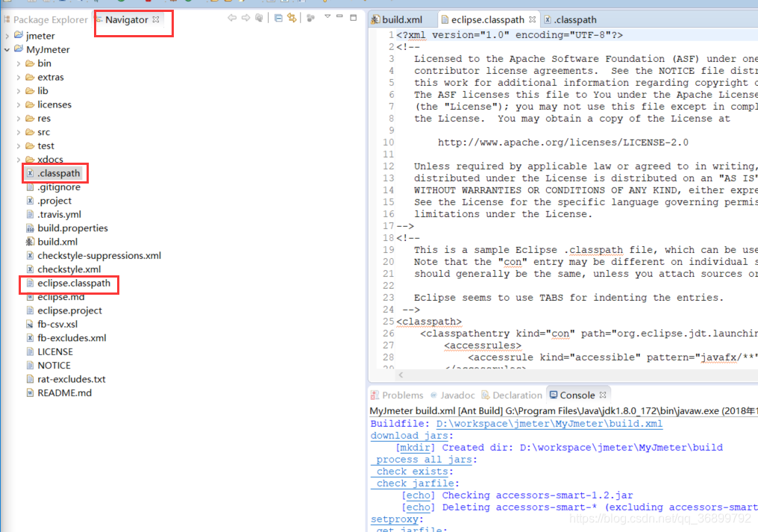Viewport: 758px width, 532px height.
Task: Select eclipse.classpath in the Navigator tree
Action: tap(74, 283)
